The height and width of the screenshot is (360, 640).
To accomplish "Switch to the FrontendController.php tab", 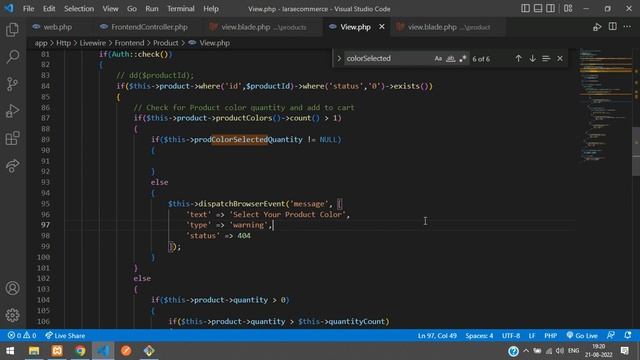I will 149,27.
